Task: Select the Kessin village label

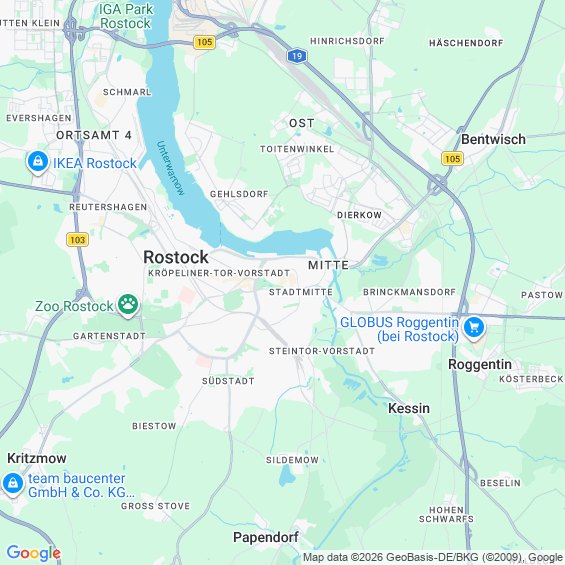Action: pos(409,408)
